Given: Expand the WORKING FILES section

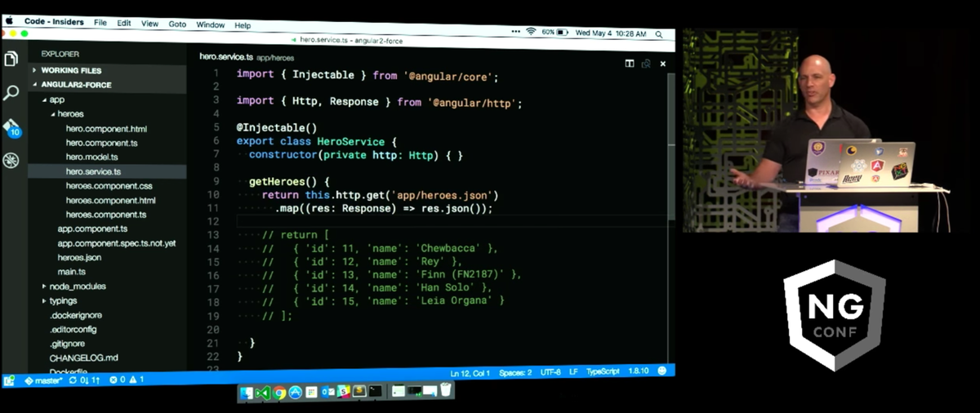Looking at the screenshot, I should [x=71, y=70].
